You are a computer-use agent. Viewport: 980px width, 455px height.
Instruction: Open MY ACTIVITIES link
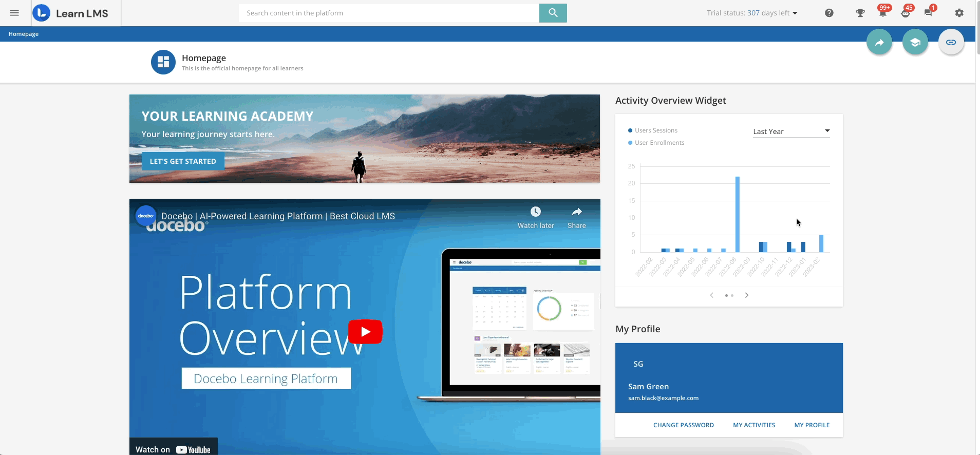click(754, 425)
